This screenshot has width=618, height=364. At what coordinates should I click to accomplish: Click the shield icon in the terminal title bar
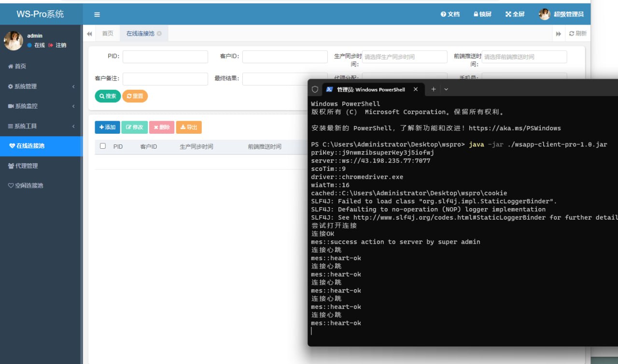coord(314,89)
